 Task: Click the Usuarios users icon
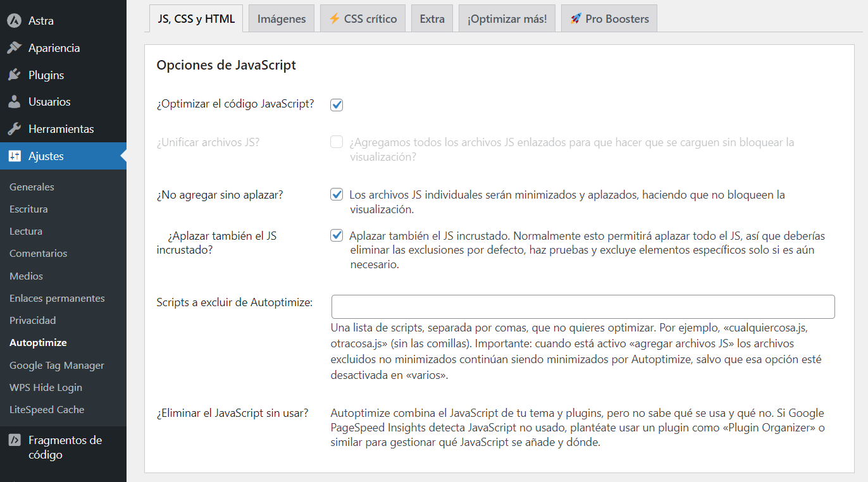[15, 101]
